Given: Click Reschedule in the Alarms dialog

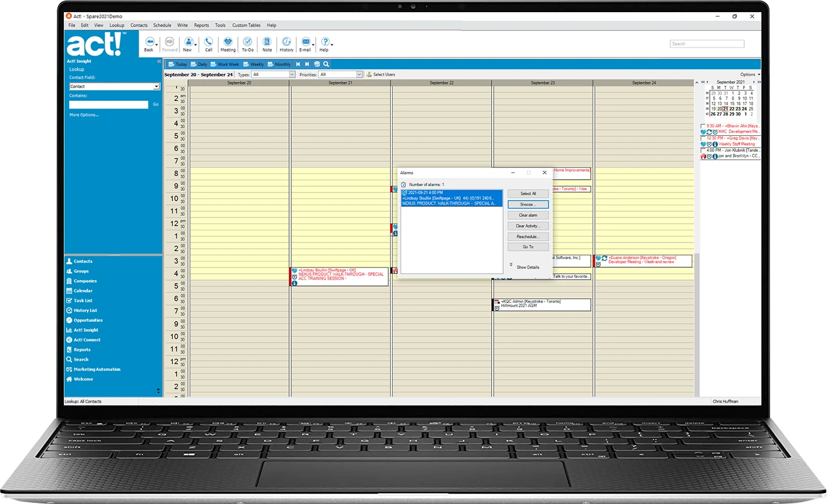Looking at the screenshot, I should [528, 237].
